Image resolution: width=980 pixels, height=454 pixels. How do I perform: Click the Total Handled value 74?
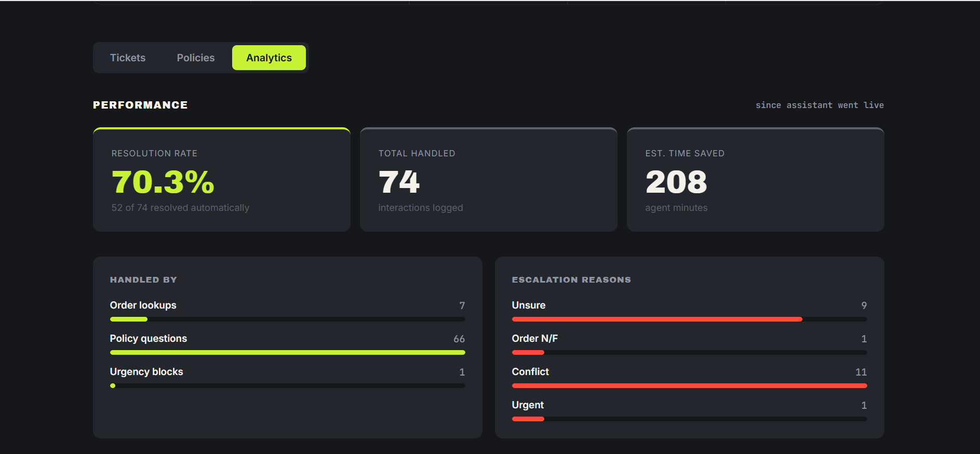[x=399, y=182]
